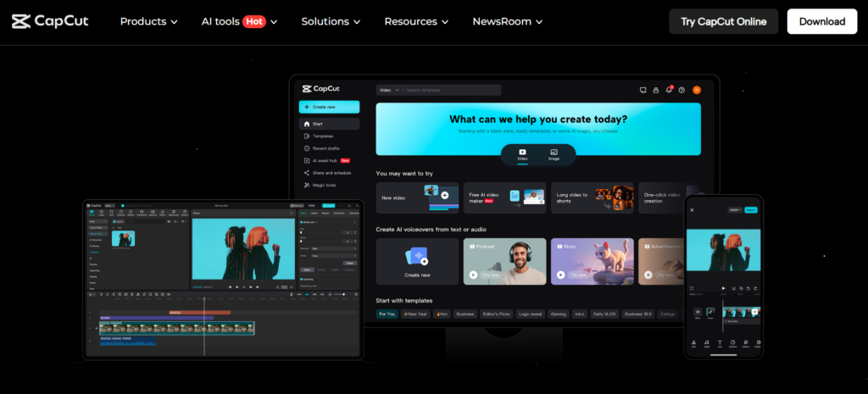
Task: Open the Video dropdown beside Search templates
Action: pyautogui.click(x=389, y=90)
